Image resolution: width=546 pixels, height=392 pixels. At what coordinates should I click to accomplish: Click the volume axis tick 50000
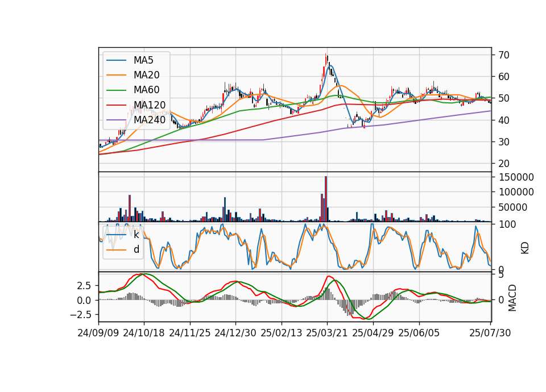point(513,207)
